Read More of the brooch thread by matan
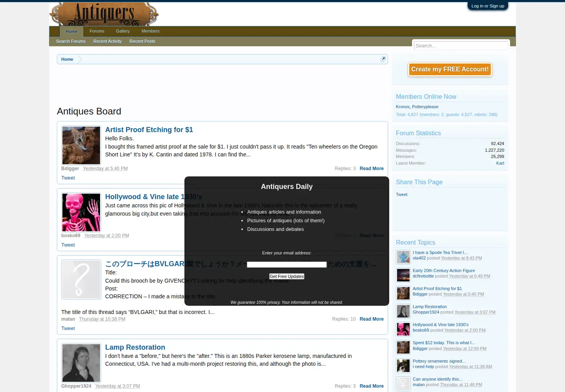The image size is (565, 392). 372,319
